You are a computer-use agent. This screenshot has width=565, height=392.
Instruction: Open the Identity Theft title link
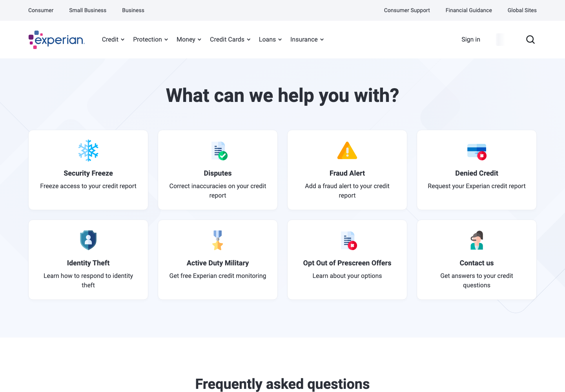[88, 263]
